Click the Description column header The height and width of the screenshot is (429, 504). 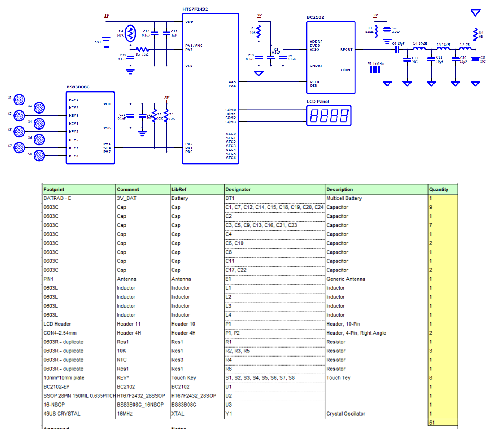tap(377, 189)
